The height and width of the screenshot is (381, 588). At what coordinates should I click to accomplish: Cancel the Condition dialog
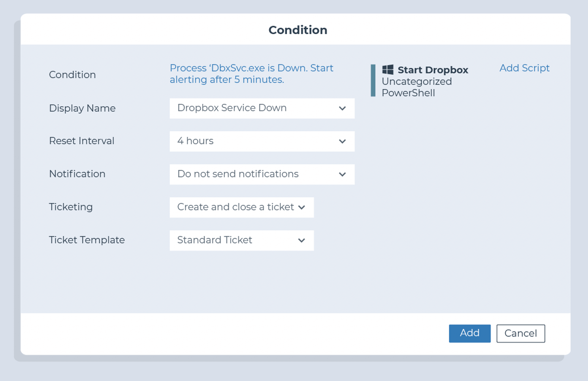[x=520, y=333]
